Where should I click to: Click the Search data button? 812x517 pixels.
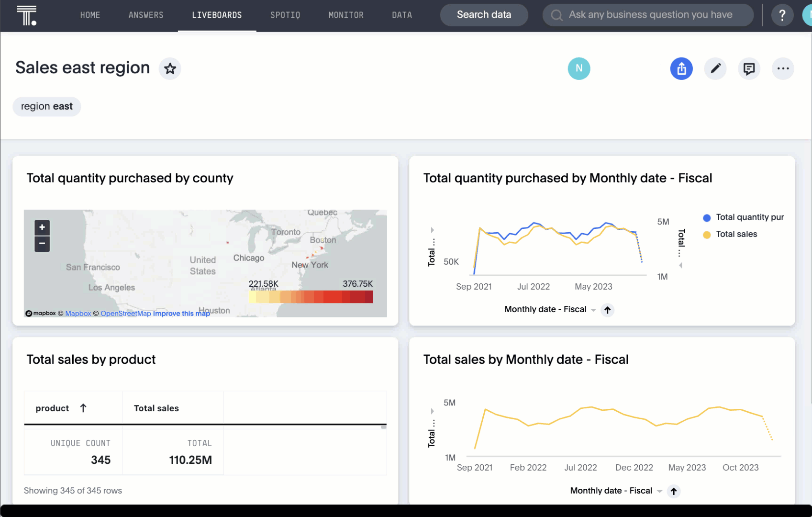(483, 15)
